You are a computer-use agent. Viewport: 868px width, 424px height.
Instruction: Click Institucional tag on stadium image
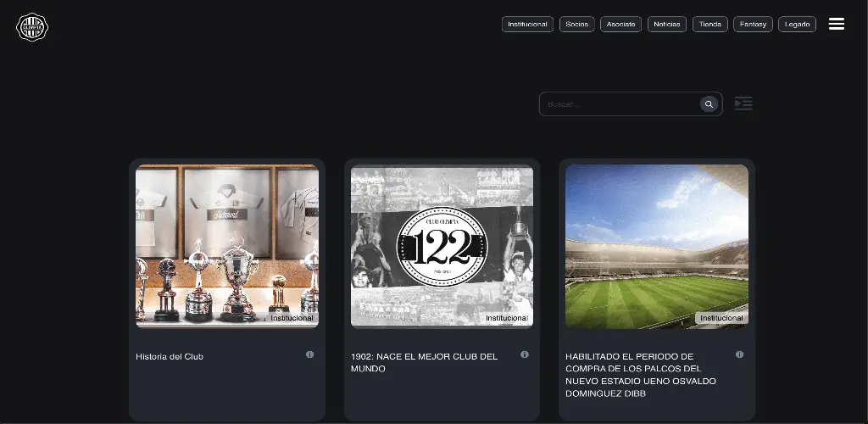[721, 318]
